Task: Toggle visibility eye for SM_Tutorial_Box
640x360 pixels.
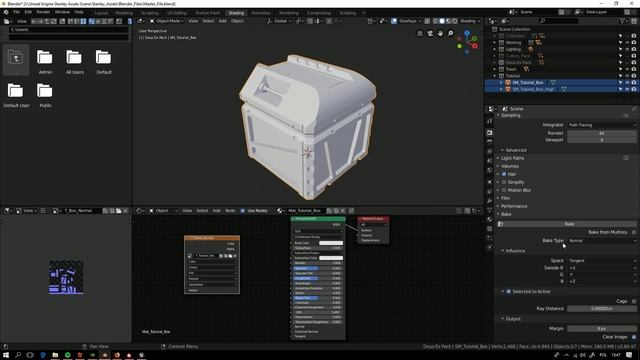Action: (x=627, y=82)
